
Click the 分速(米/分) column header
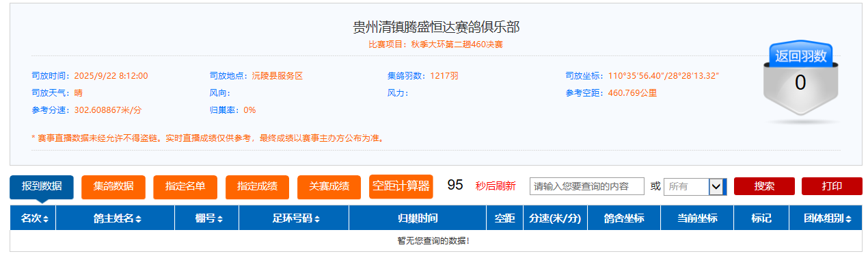click(555, 218)
